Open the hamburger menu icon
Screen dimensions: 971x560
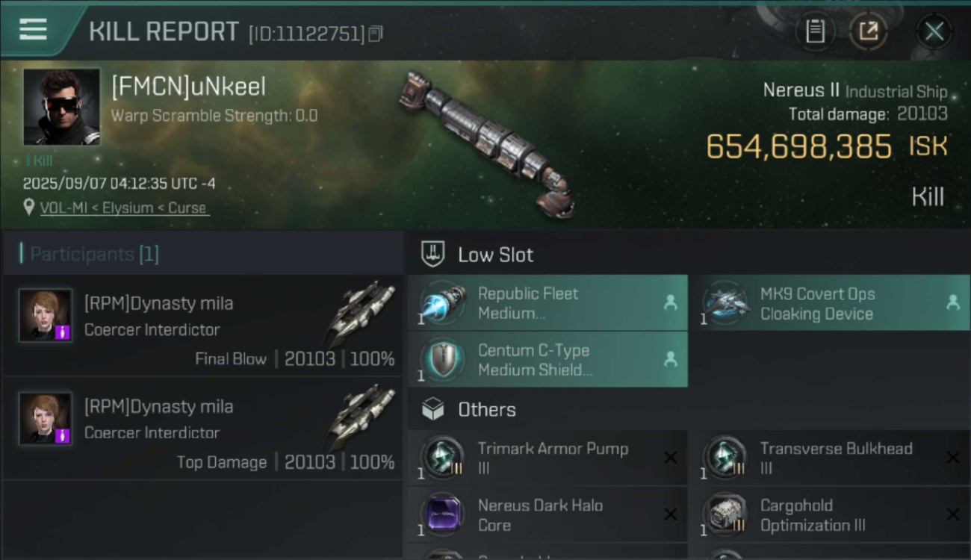click(33, 30)
